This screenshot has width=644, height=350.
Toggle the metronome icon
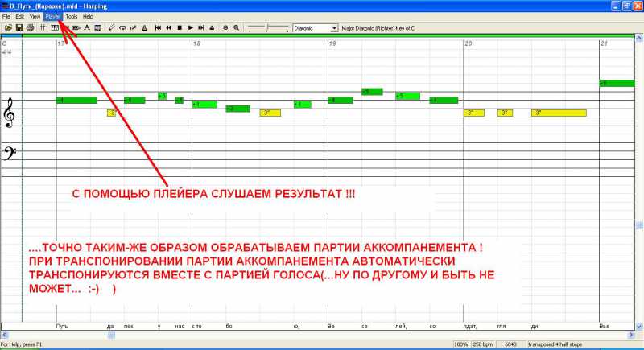click(x=144, y=28)
